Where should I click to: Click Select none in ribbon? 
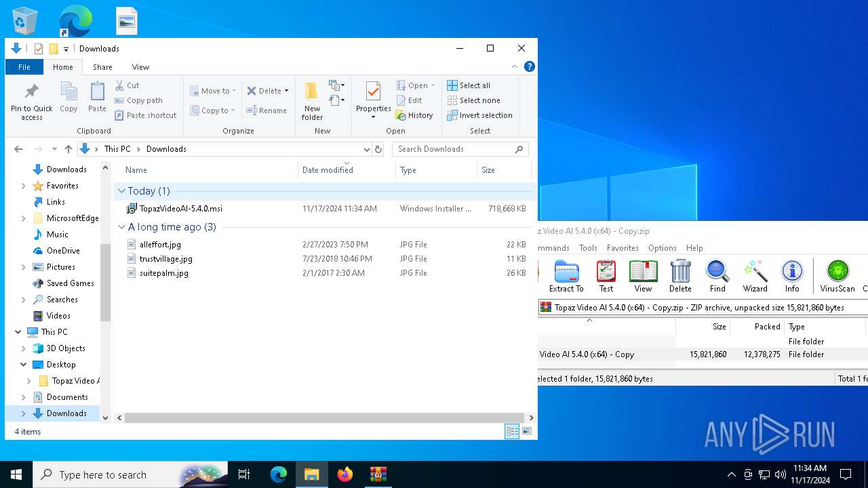pyautogui.click(x=473, y=100)
